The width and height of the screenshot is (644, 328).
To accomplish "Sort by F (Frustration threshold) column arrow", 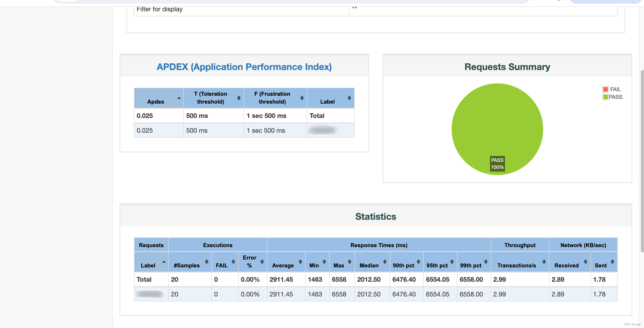I will (x=302, y=98).
